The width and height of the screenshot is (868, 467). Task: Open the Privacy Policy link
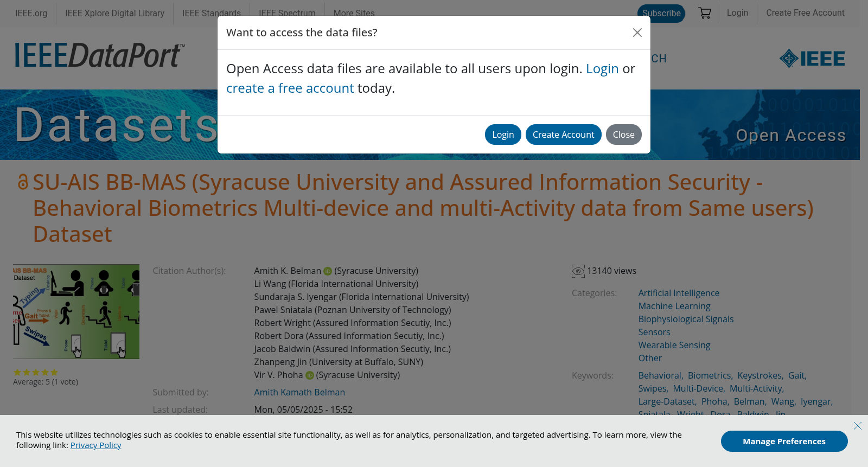pyautogui.click(x=95, y=445)
